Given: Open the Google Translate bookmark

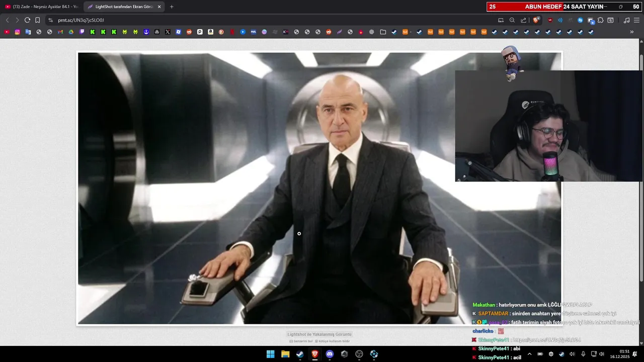Looking at the screenshot, I should pos(28,32).
